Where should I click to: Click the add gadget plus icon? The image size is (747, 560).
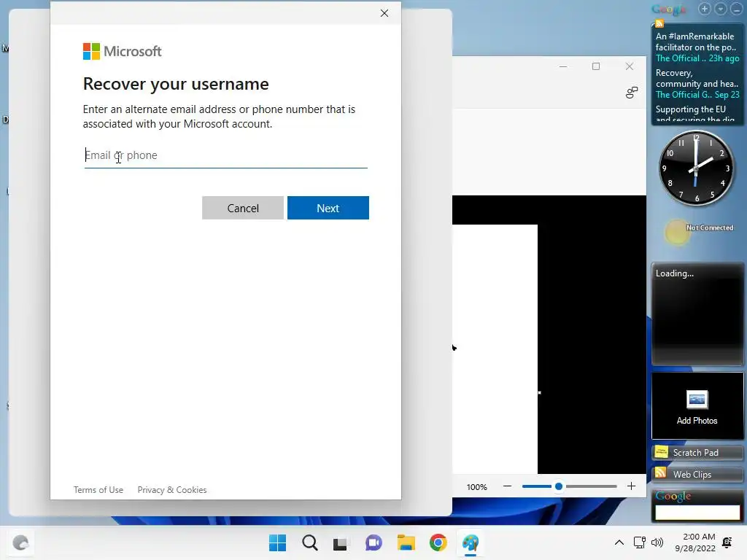[705, 9]
